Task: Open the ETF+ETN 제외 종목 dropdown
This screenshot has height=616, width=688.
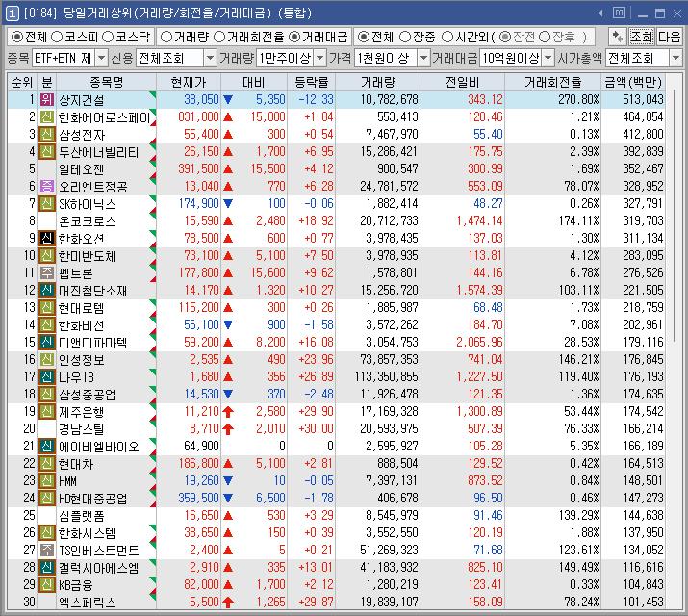Action: (101, 58)
